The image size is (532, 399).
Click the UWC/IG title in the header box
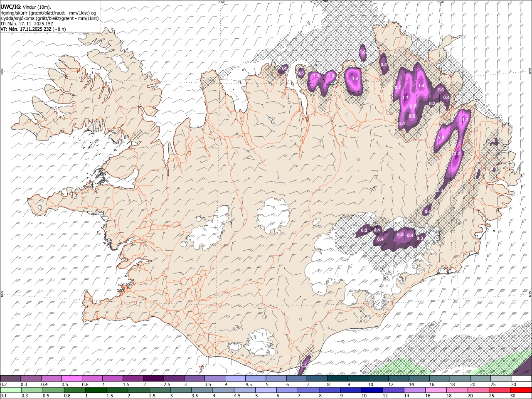10,7
